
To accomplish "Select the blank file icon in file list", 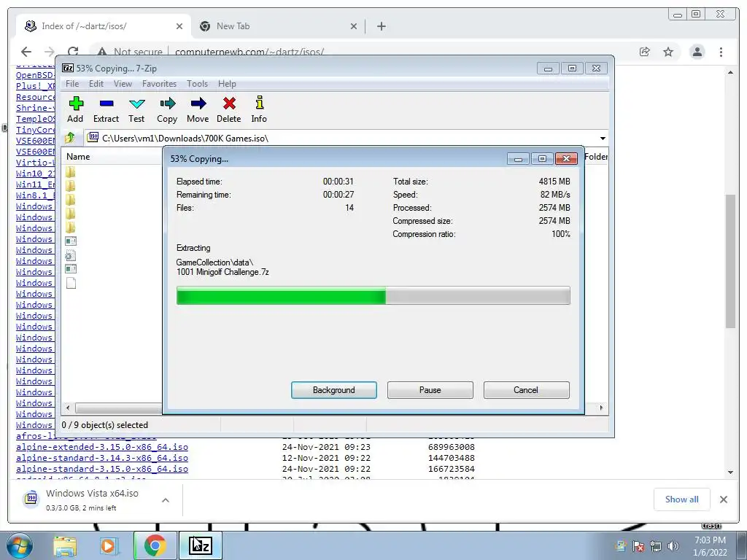I will (x=71, y=284).
